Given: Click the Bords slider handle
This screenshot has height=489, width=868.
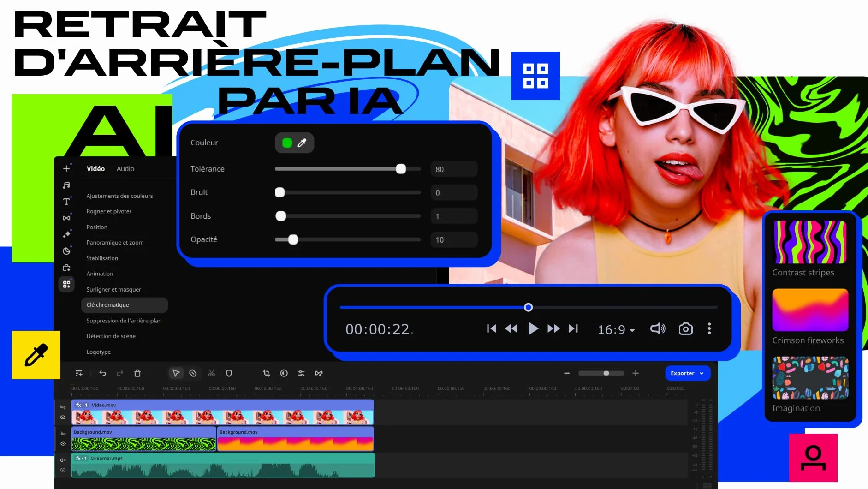Looking at the screenshot, I should coord(280,216).
